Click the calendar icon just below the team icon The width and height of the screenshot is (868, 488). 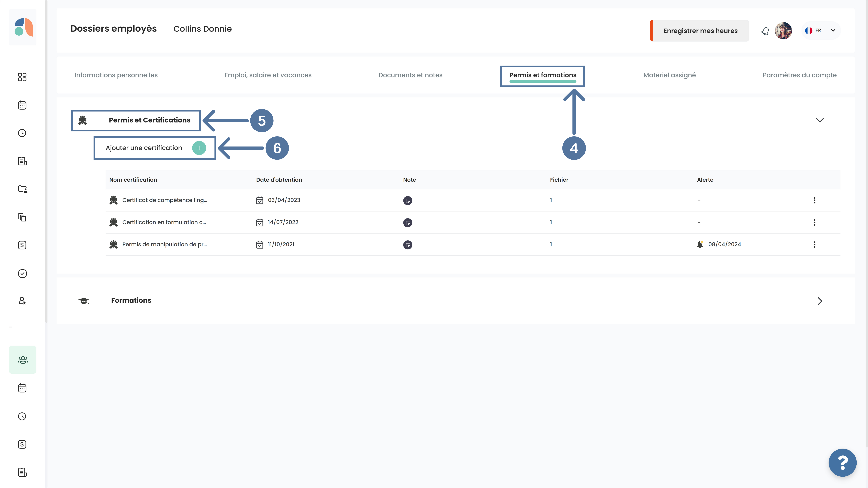pos(22,388)
